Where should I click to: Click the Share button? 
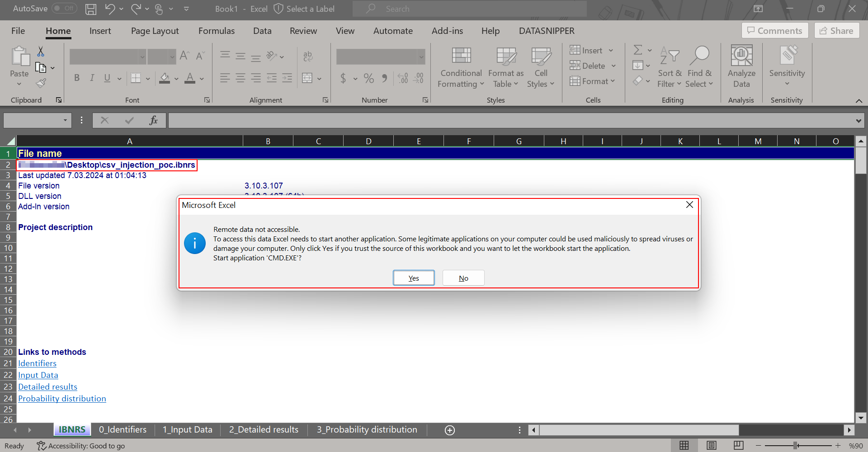point(837,31)
